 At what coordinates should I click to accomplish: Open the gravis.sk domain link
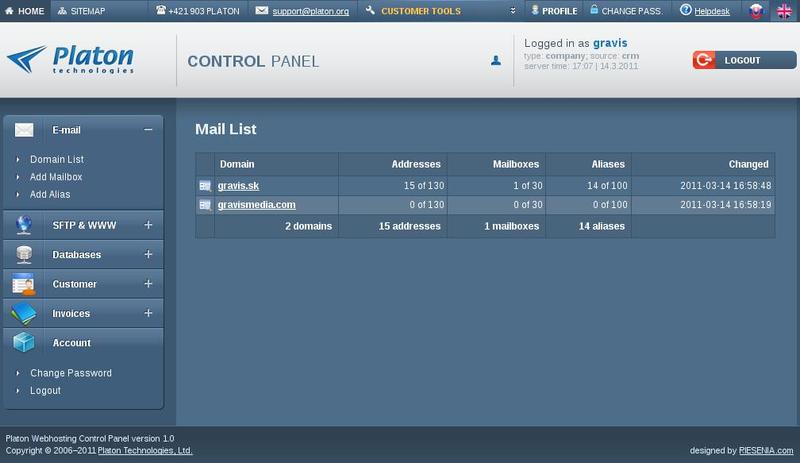[x=238, y=186]
